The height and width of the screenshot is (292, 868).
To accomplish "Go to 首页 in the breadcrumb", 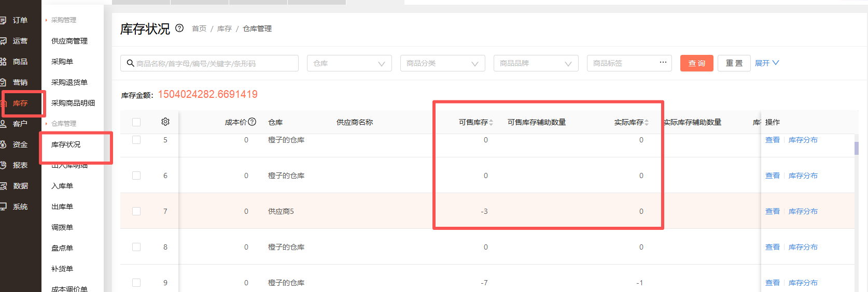I will (x=199, y=28).
